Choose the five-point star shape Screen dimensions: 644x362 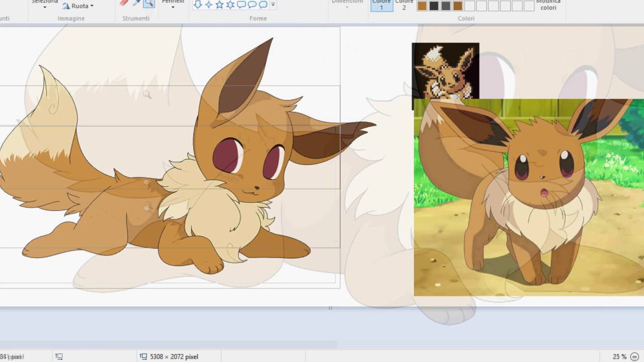coord(219,5)
